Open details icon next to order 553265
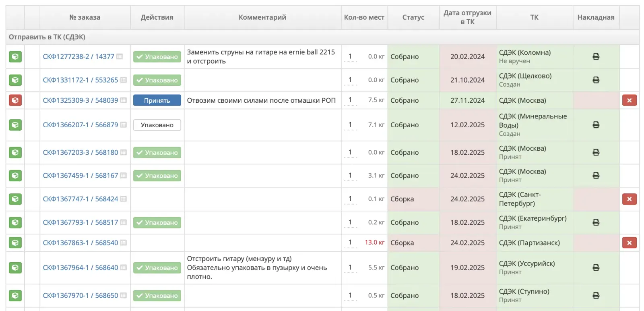 (x=124, y=80)
